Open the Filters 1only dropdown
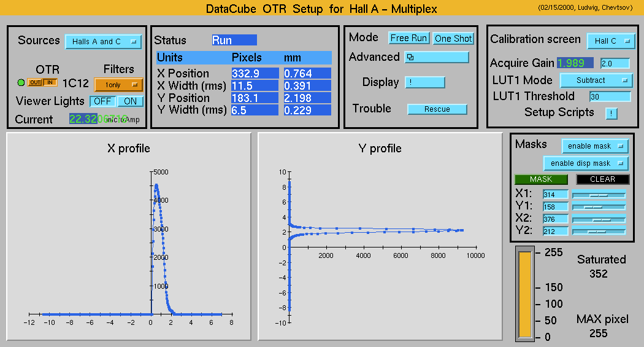The width and height of the screenshot is (644, 347). pos(118,85)
